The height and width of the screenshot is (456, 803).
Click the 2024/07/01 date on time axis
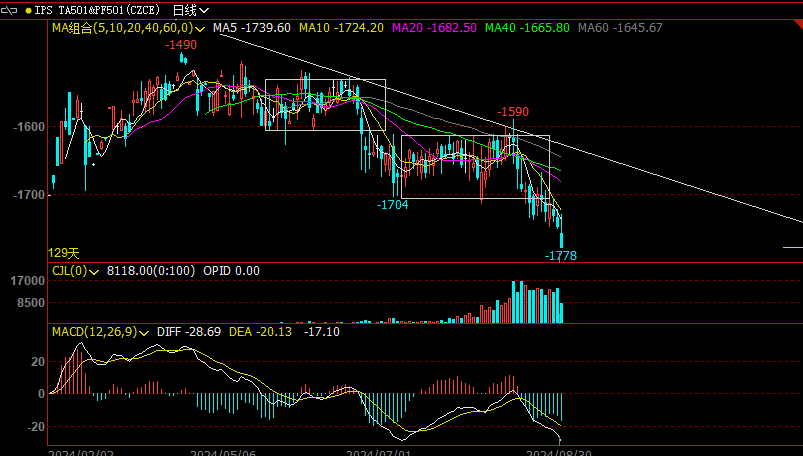[x=378, y=452]
